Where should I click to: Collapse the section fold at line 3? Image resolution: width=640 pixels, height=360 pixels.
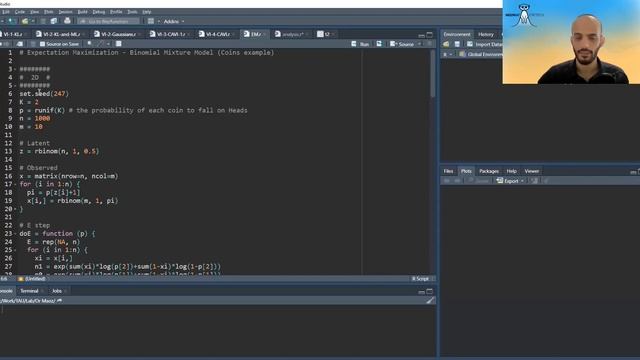pos(16,69)
